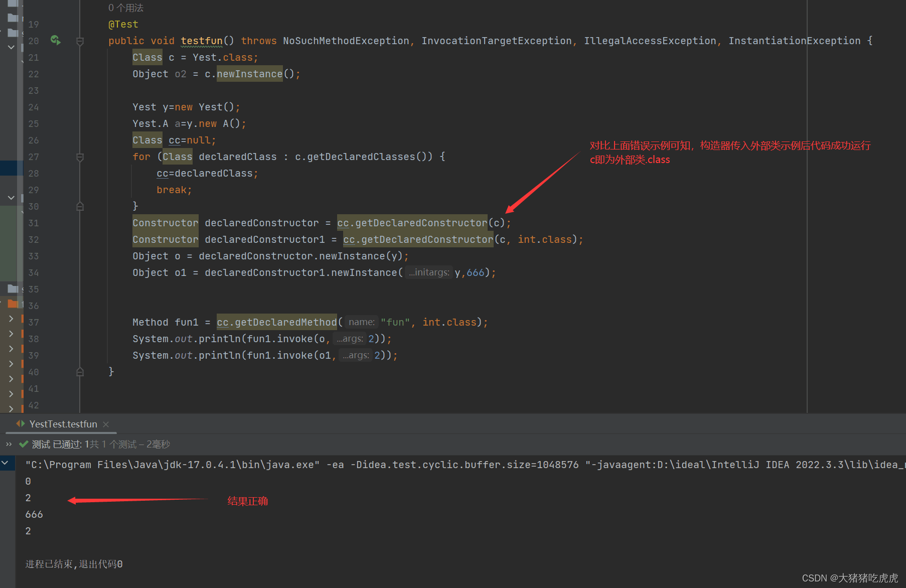This screenshot has width=906, height=588.
Task: Expand hidden toolbar items via double-chevron in run panel
Action: (x=9, y=444)
